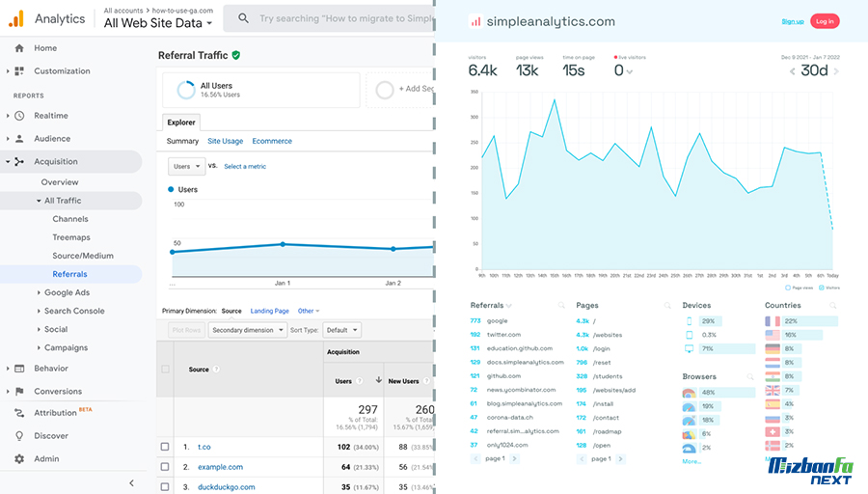This screenshot has width=868, height=494.
Task: Open search in Countries panel
Action: [832, 305]
